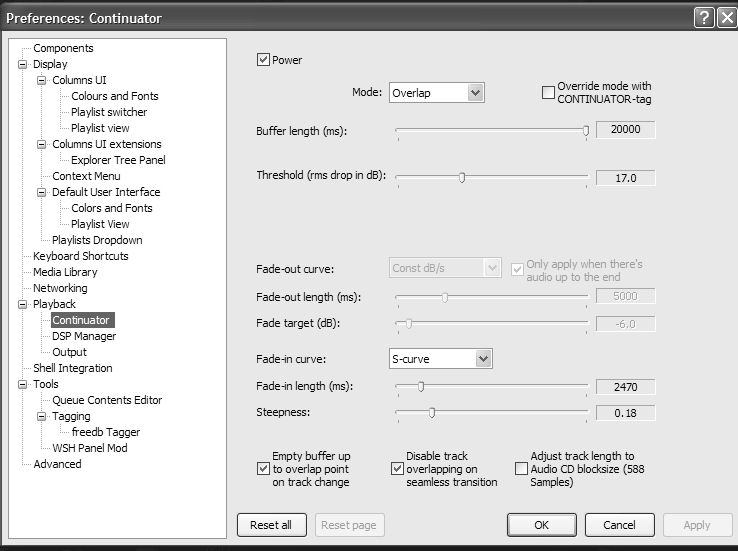The image size is (738, 551).
Task: Toggle the Power checkbox
Action: (264, 60)
